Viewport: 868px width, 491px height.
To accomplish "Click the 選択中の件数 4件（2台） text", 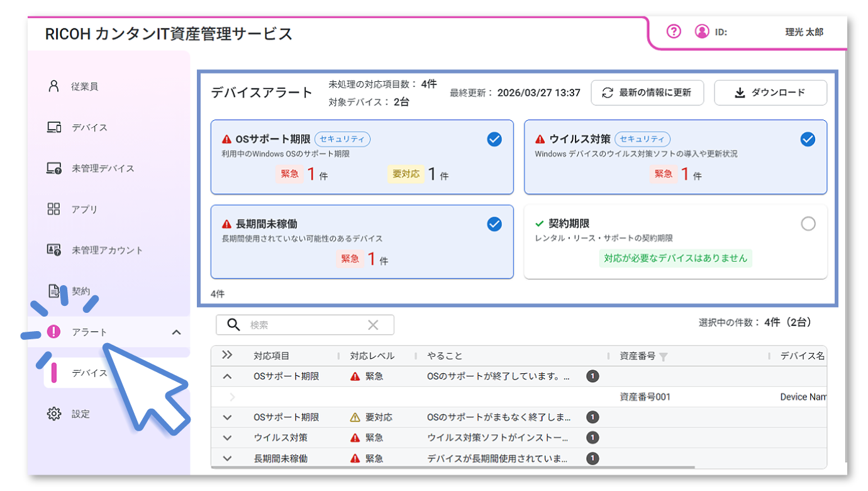I will point(755,322).
